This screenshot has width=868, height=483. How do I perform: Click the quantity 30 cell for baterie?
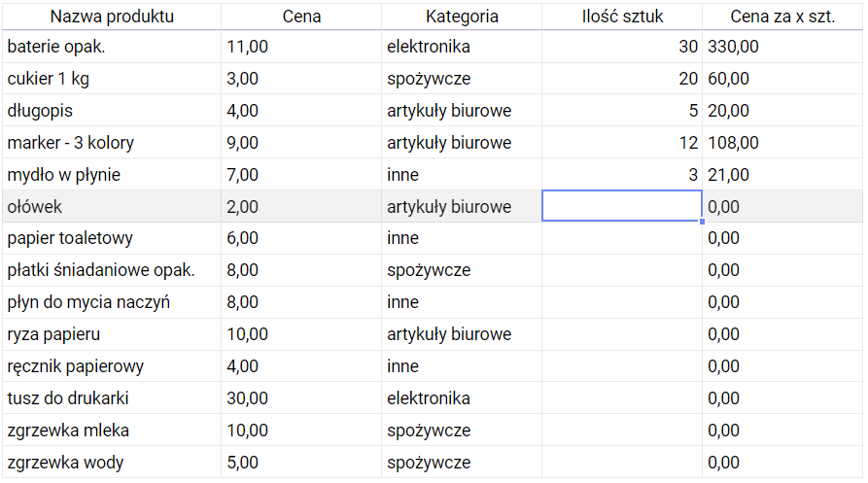pyautogui.click(x=622, y=47)
